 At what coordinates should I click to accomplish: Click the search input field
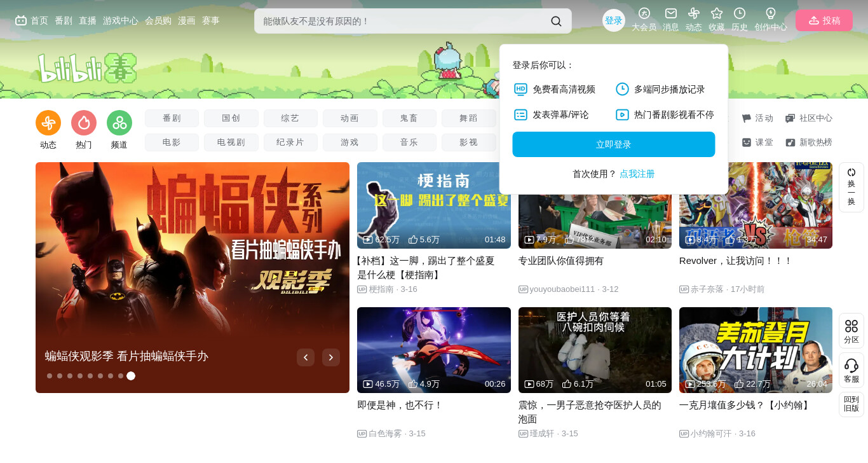402,21
